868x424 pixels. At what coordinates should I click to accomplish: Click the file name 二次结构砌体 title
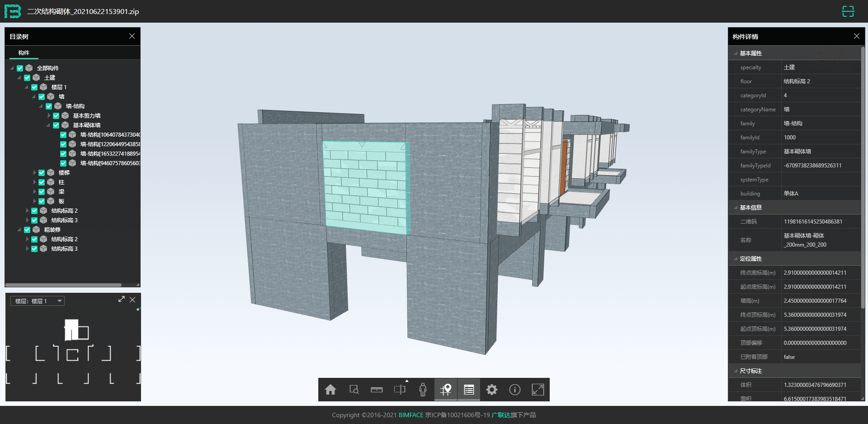tap(83, 11)
